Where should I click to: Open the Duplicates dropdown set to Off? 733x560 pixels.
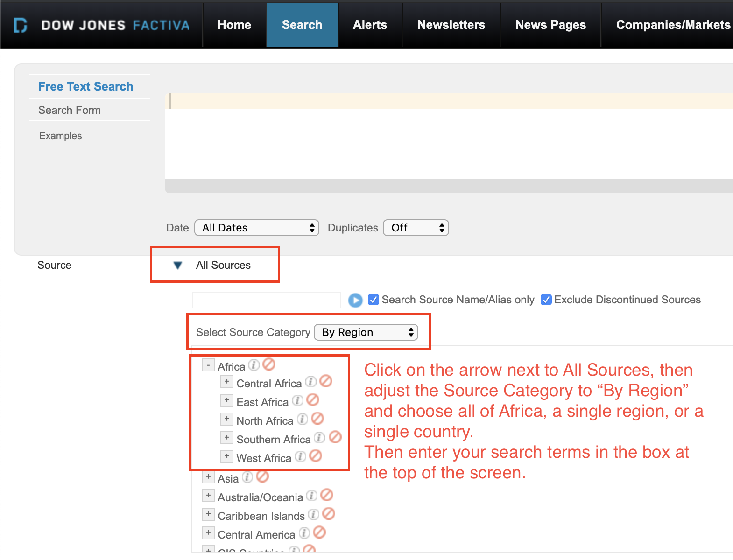click(x=416, y=228)
